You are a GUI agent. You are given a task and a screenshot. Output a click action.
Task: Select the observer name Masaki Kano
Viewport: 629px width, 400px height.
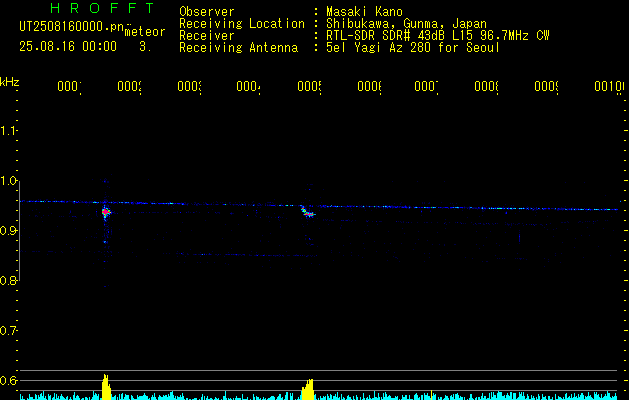[x=364, y=12]
